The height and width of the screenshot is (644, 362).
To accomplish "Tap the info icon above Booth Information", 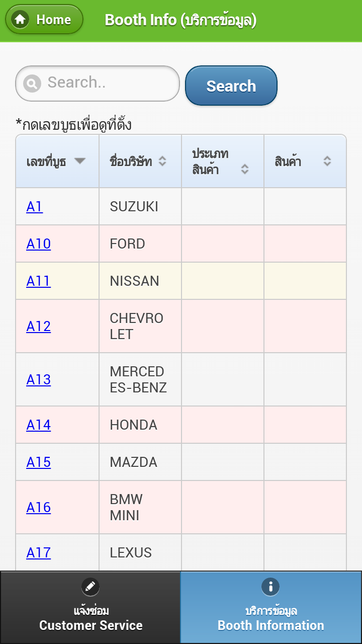I will pos(270,586).
